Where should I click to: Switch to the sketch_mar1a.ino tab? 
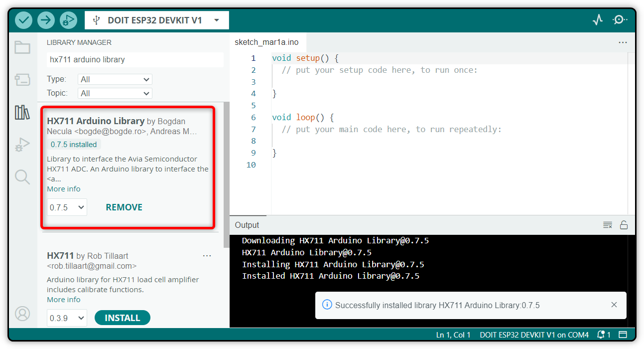click(266, 42)
